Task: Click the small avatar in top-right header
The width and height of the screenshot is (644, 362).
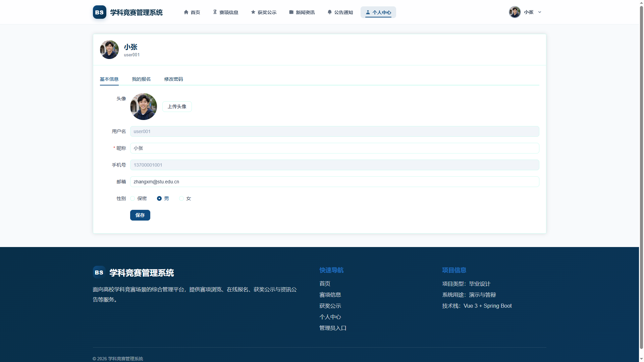Action: coord(515,12)
